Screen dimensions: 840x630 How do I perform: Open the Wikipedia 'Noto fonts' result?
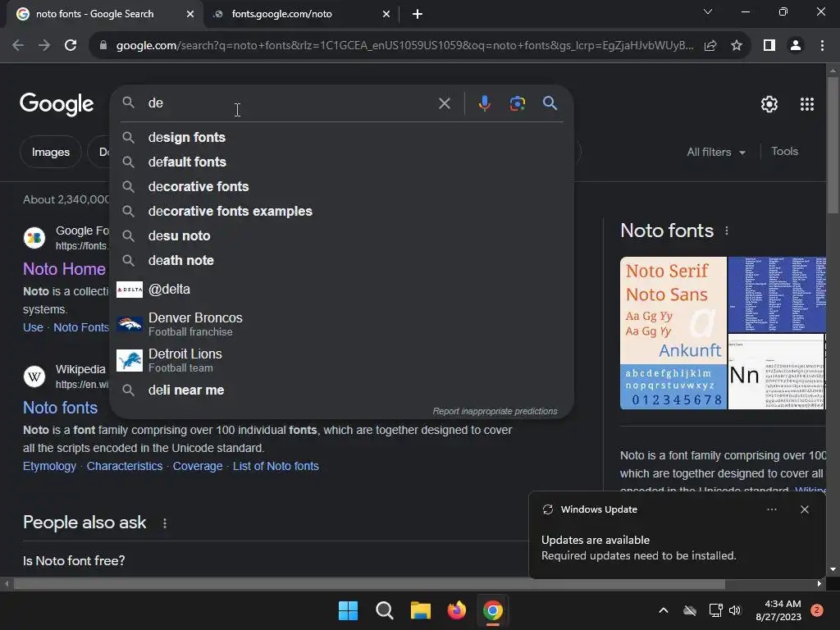click(x=60, y=408)
